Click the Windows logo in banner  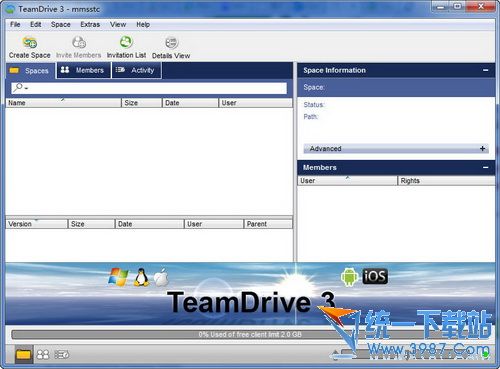tap(118, 276)
